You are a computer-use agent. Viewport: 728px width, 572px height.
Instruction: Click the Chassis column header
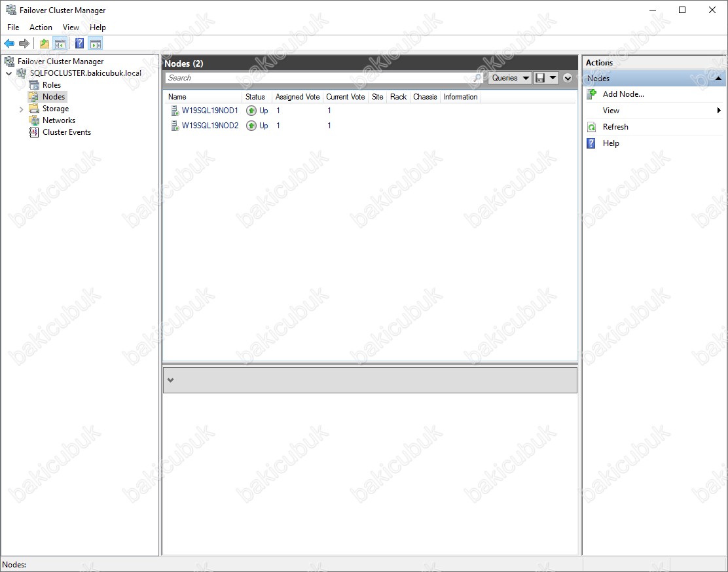tap(425, 97)
